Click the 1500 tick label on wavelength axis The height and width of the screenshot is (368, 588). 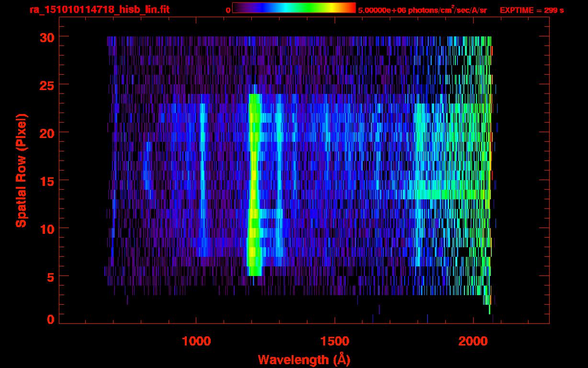click(335, 341)
